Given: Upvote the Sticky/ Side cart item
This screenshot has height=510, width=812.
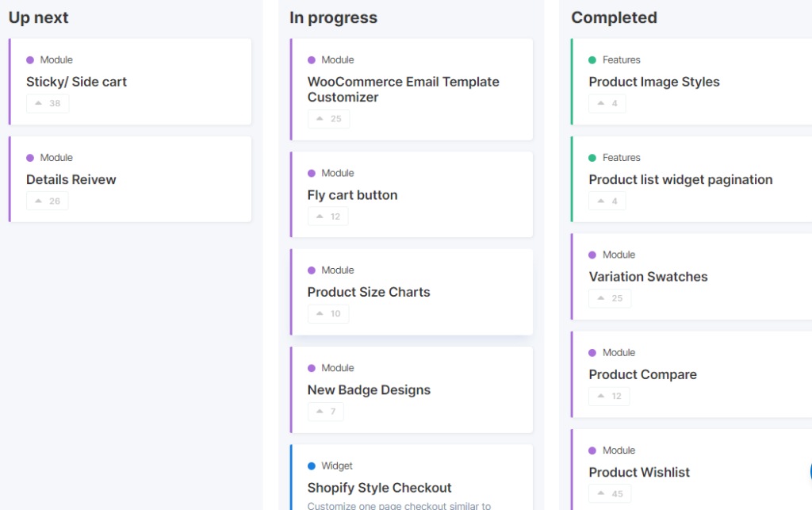Looking at the screenshot, I should [x=48, y=104].
